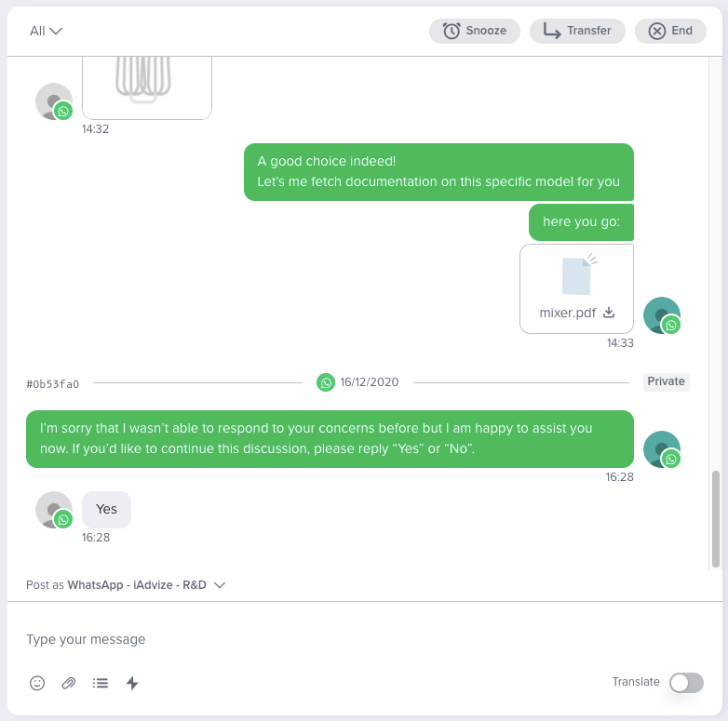The width and height of the screenshot is (728, 721).
Task: Open canned responses list icon
Action: [x=101, y=683]
